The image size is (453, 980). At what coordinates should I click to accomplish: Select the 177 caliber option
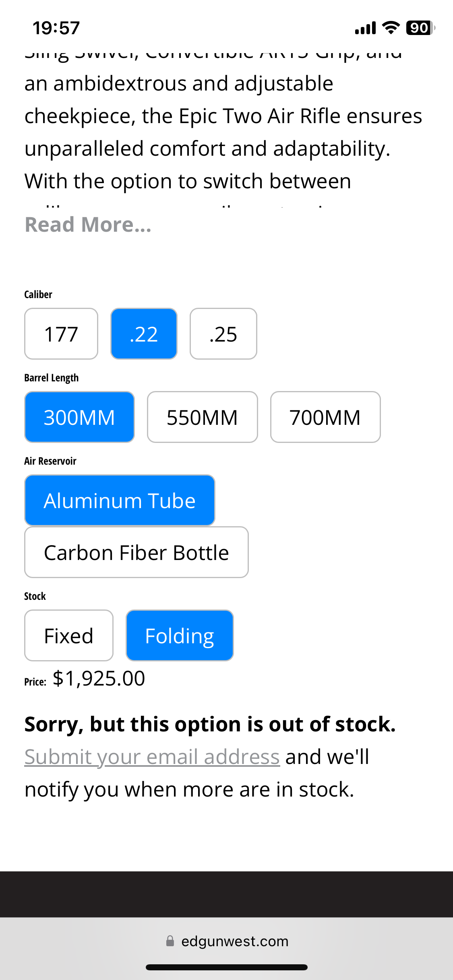tap(61, 334)
